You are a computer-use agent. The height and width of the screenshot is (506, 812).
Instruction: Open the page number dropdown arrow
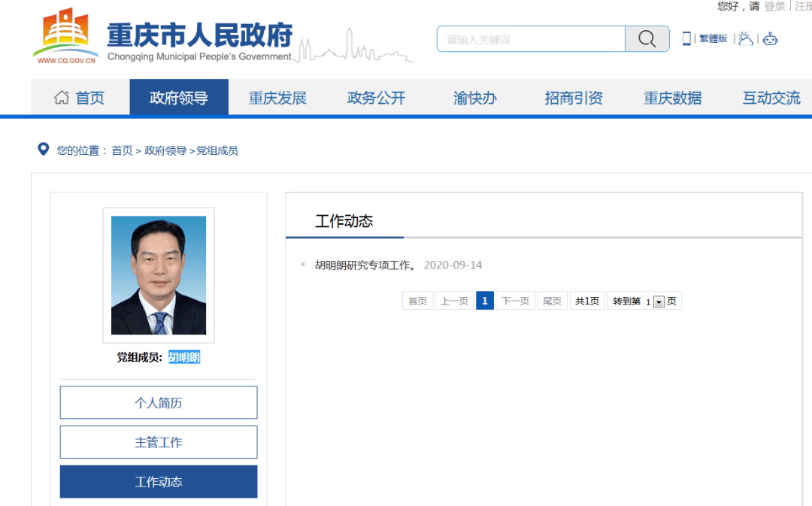tap(659, 301)
